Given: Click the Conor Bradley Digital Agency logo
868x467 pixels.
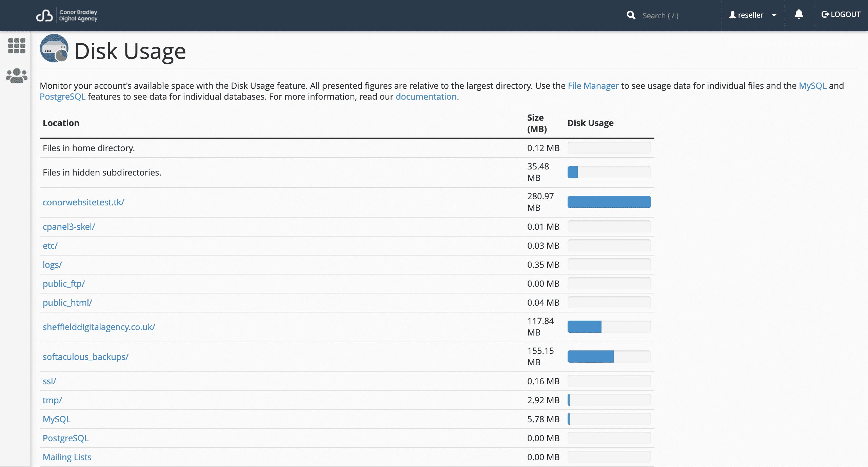Looking at the screenshot, I should click(67, 16).
